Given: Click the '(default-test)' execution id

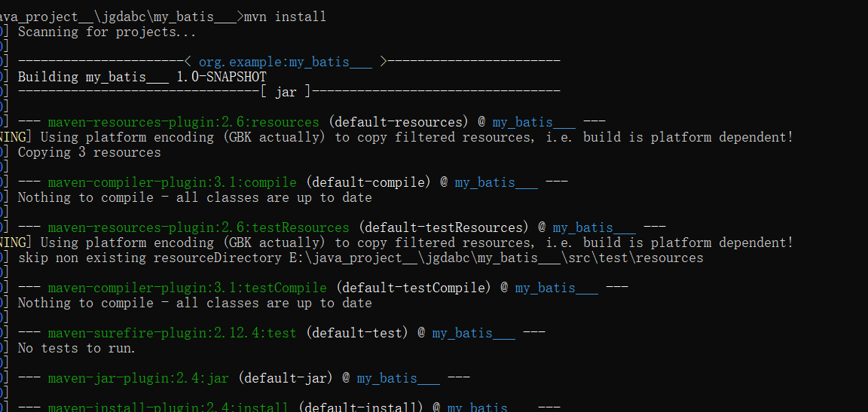Looking at the screenshot, I should [x=357, y=333].
